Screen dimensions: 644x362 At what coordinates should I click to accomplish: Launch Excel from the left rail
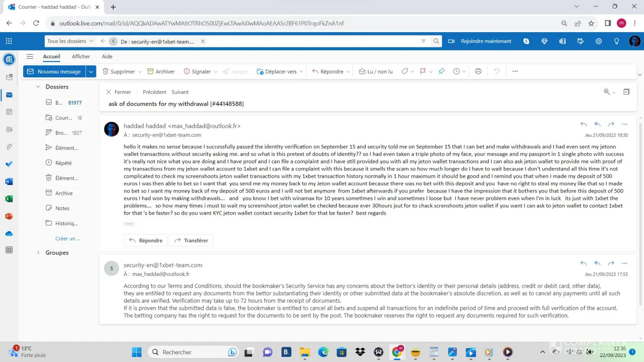[x=9, y=199]
